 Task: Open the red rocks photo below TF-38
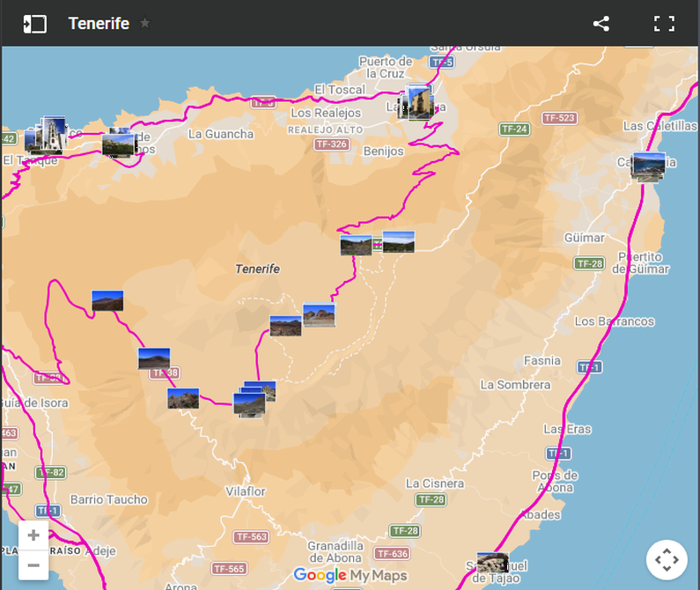coord(183,398)
